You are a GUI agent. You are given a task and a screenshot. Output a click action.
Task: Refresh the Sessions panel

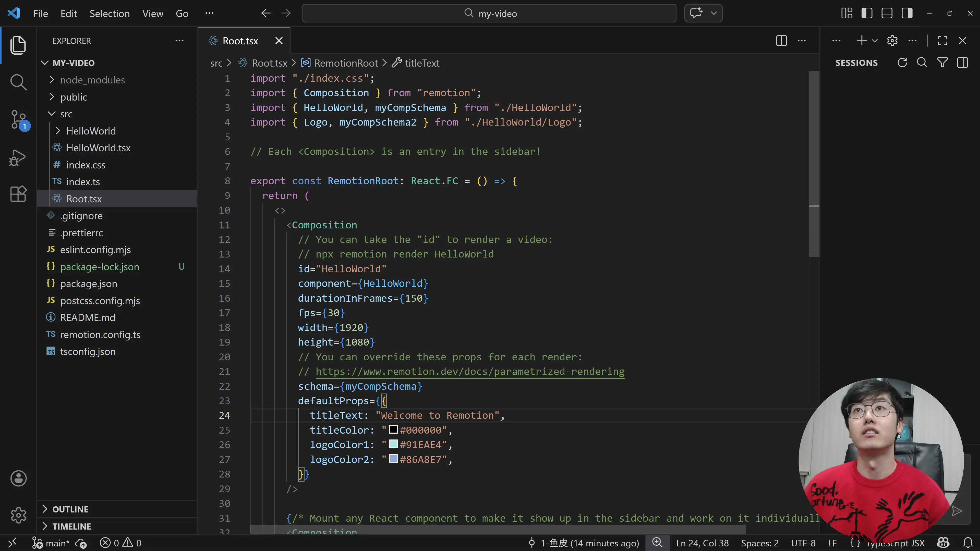coord(902,63)
